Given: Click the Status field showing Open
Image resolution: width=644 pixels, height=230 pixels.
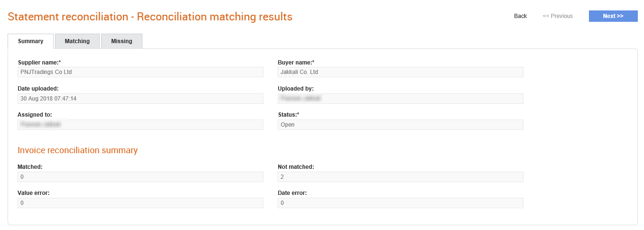Looking at the screenshot, I should click(x=401, y=125).
